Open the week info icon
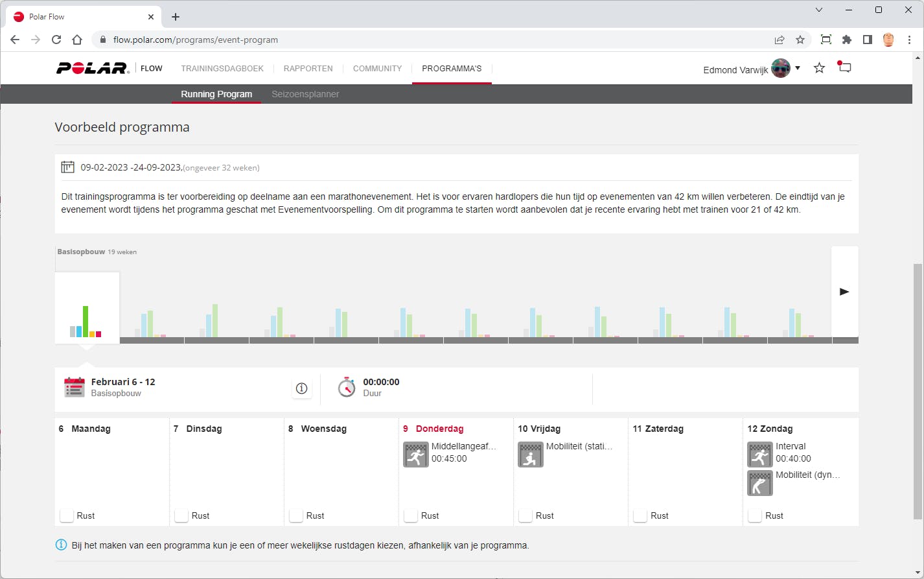 click(x=301, y=388)
